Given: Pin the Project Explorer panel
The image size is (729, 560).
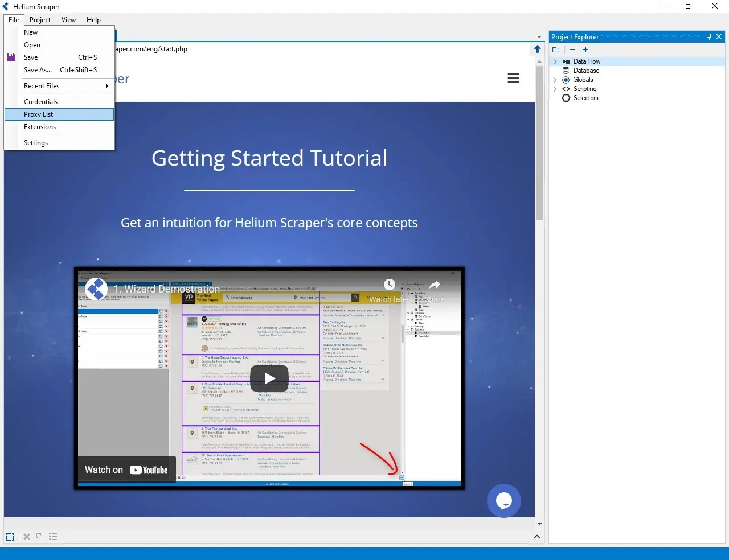Looking at the screenshot, I should [709, 36].
